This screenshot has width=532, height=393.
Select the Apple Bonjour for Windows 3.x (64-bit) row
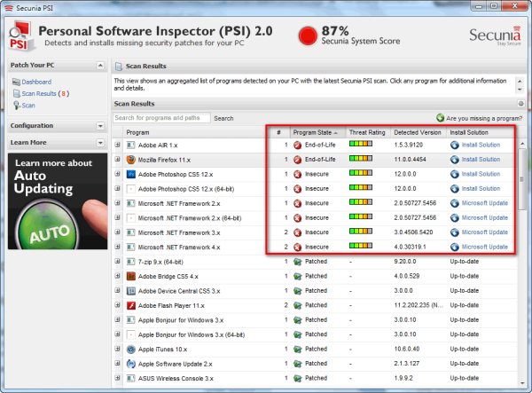[314, 334]
